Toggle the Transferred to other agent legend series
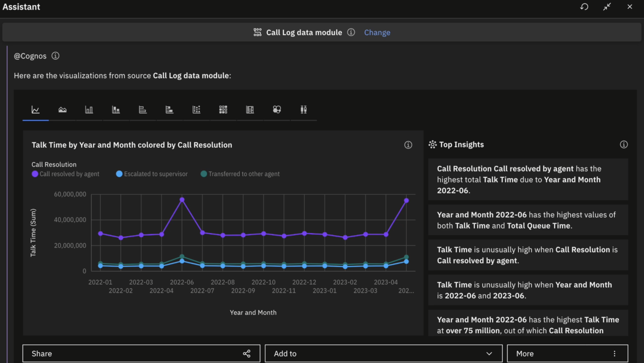This screenshot has width=644, height=363. pos(239,174)
